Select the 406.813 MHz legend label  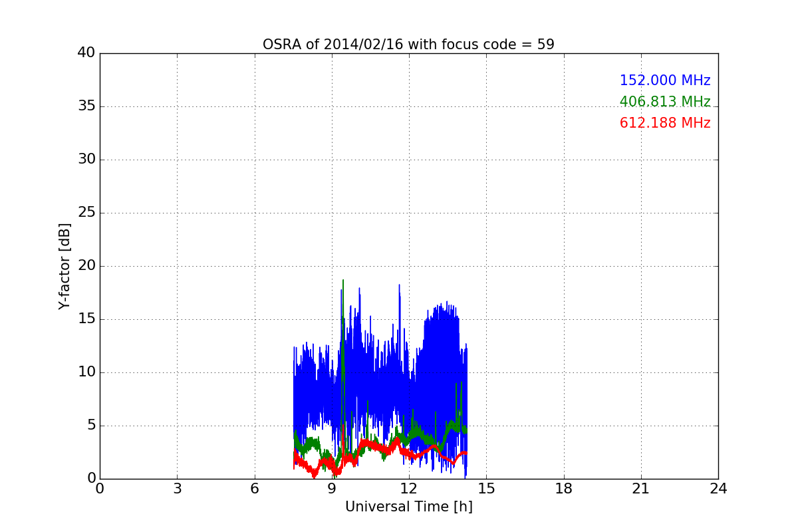(x=665, y=102)
